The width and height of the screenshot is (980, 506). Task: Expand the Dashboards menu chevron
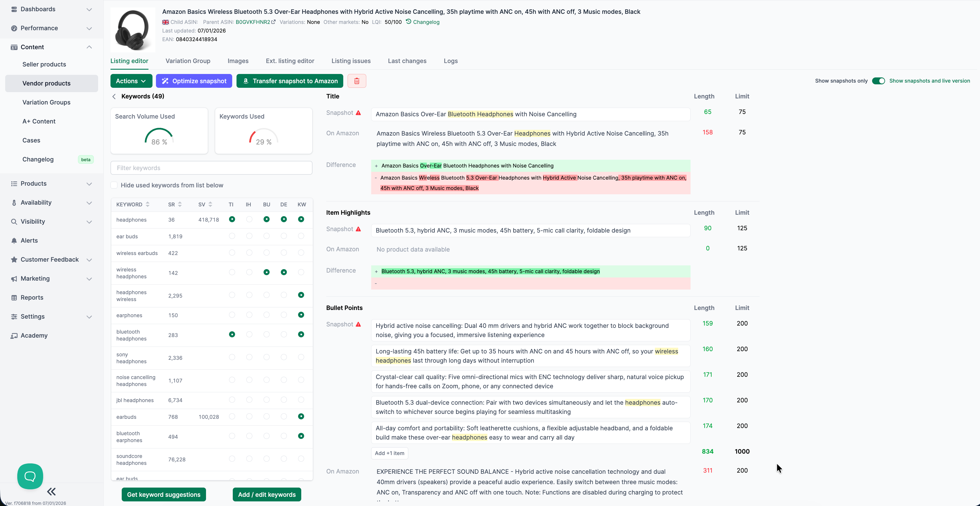tap(89, 9)
